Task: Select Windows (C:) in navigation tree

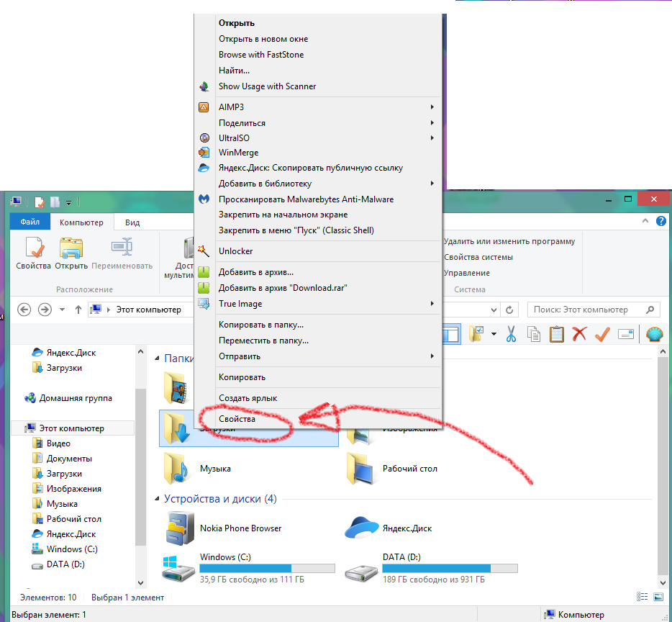Action: (x=72, y=549)
